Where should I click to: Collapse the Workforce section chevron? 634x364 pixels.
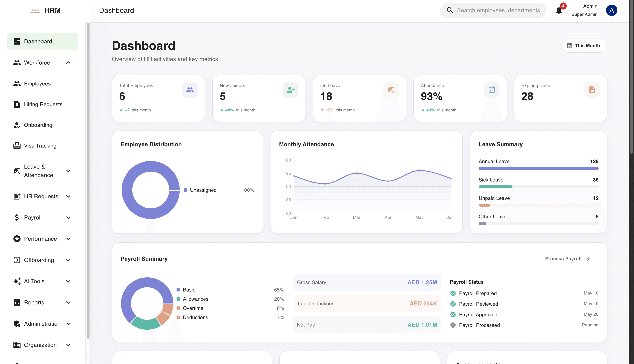tap(68, 62)
